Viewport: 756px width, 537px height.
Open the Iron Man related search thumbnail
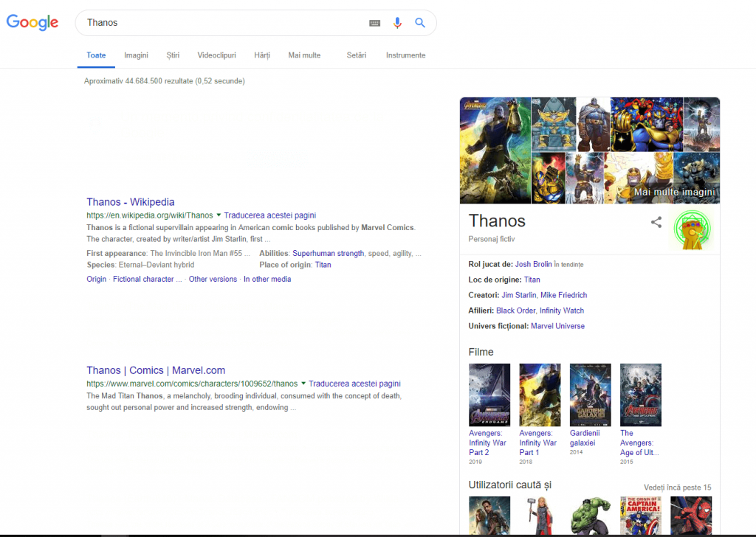tap(489, 515)
